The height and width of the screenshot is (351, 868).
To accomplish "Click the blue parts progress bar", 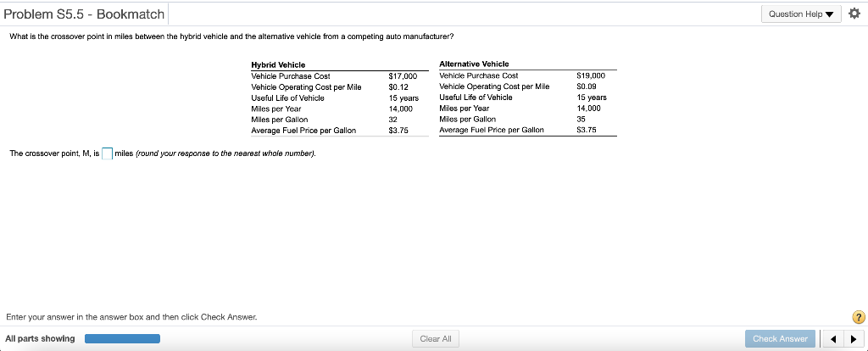I will pyautogui.click(x=122, y=339).
